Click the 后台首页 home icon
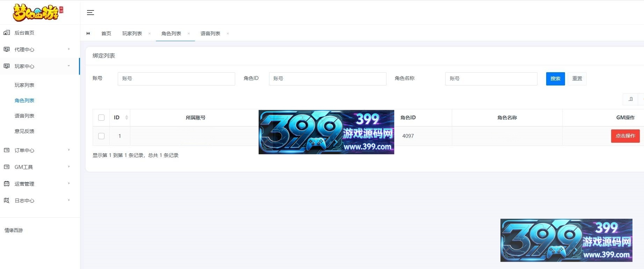Screen dimensions: 644x269 pos(7,33)
